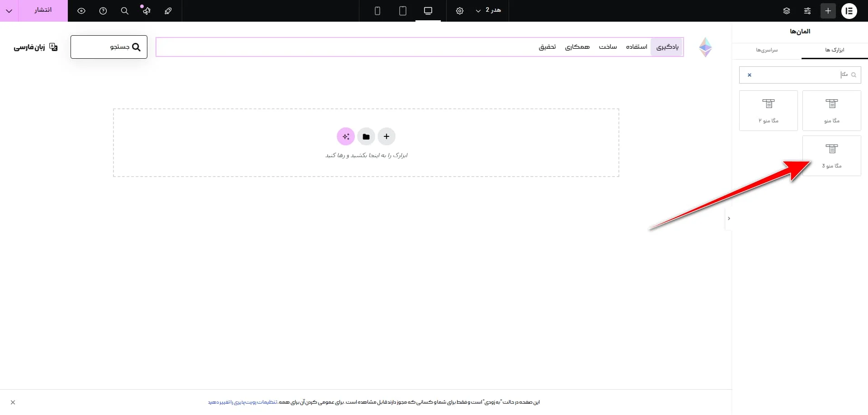Open Site Settings via the sliders icon
Screen dimensions: 868x415
click(807, 11)
